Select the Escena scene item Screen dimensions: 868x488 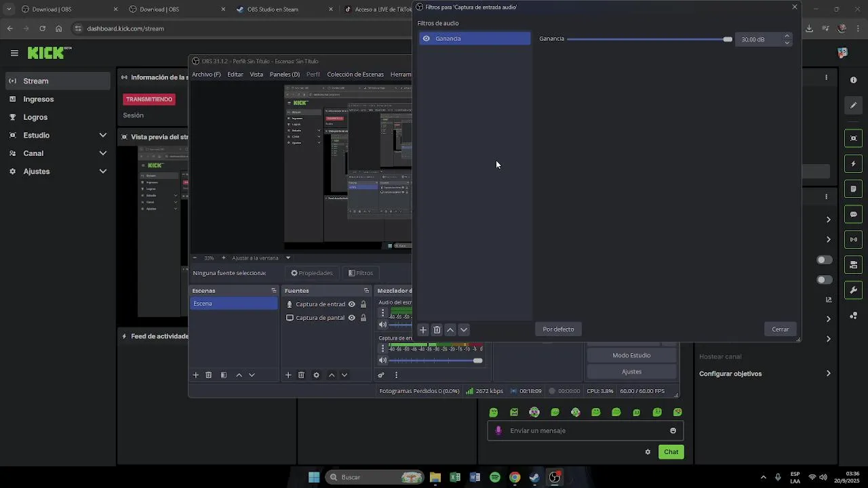pos(233,304)
